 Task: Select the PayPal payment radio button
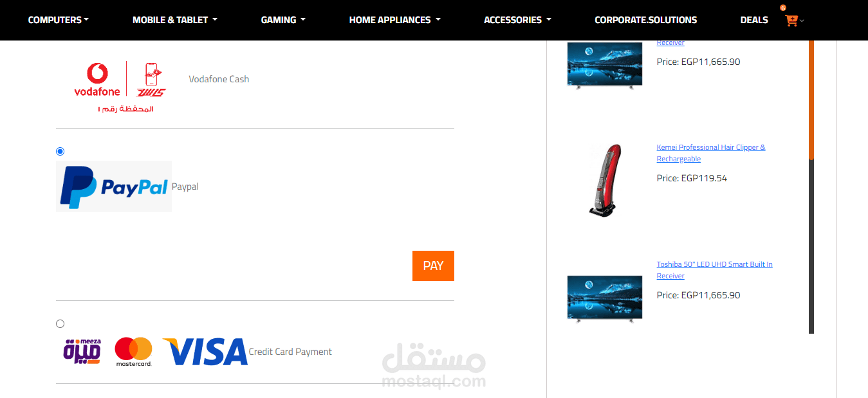[x=60, y=152]
